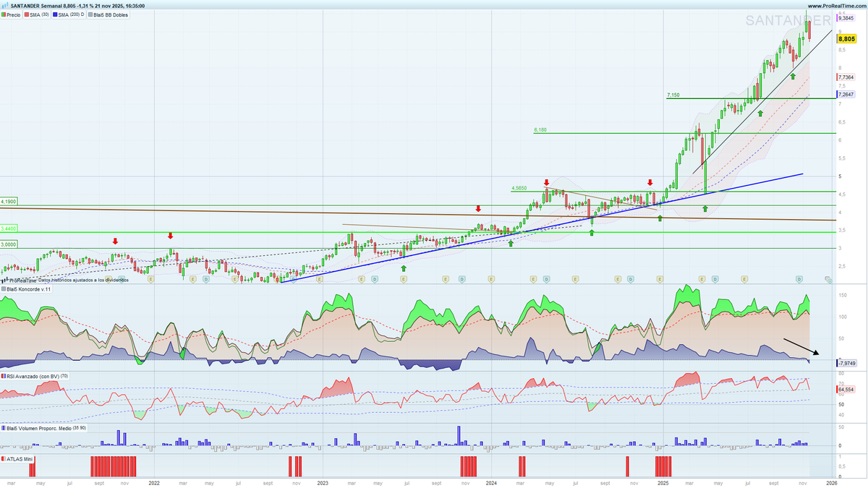Click the 7,150 resistance level label
Image resolution: width=868 pixels, height=488 pixels.
[673, 95]
